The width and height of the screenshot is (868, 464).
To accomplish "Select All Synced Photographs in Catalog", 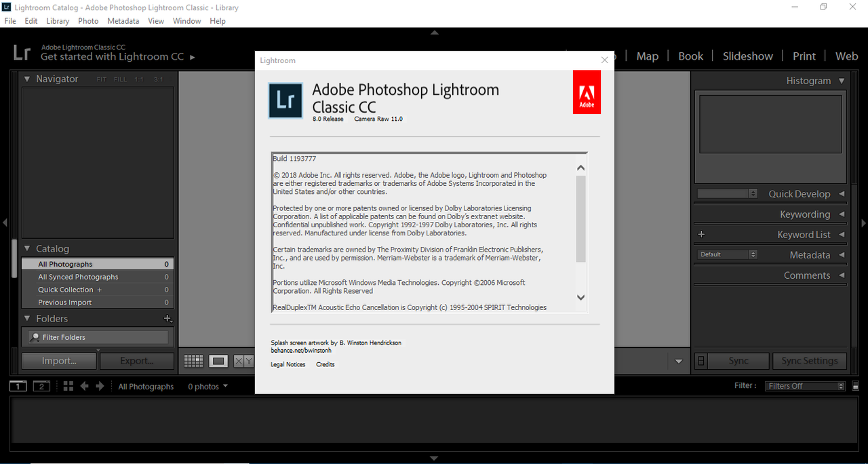I will tap(97, 277).
